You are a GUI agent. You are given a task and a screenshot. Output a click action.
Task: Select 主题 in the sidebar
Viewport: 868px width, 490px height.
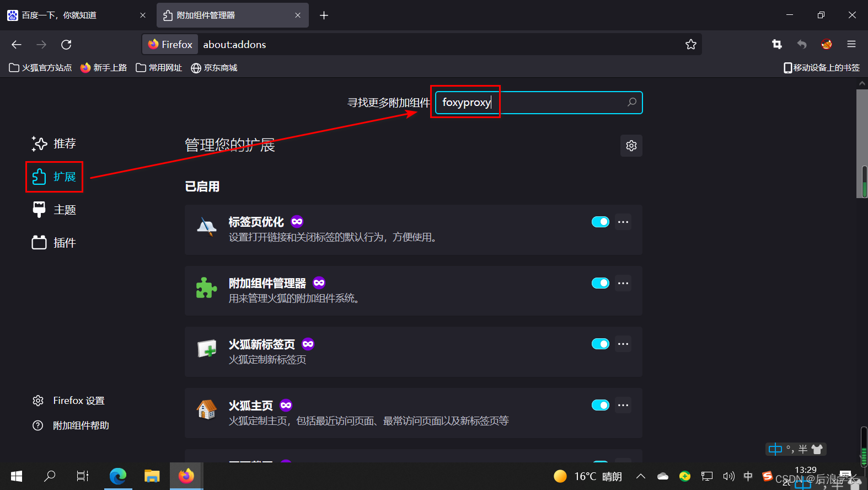pyautogui.click(x=54, y=210)
